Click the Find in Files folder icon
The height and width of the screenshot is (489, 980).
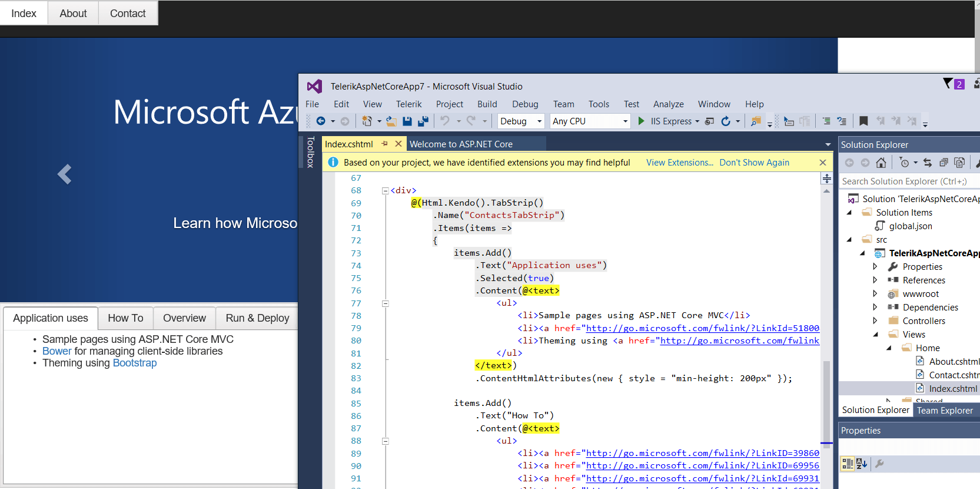pos(756,121)
